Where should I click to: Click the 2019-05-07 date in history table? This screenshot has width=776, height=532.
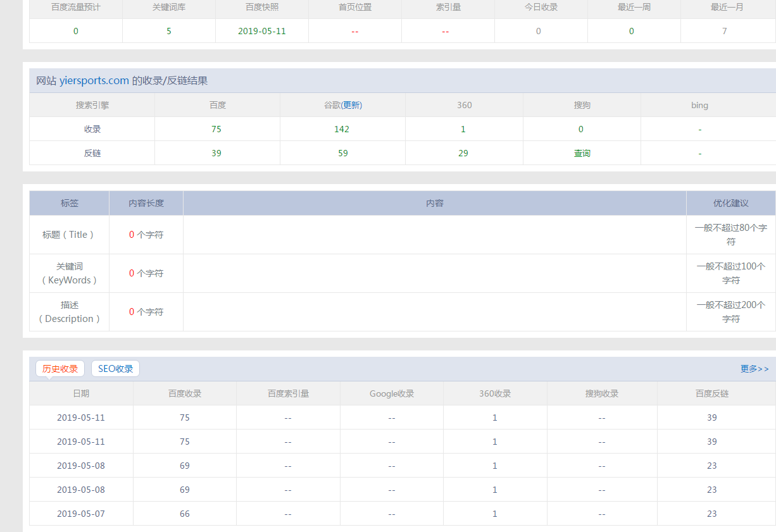[81, 514]
